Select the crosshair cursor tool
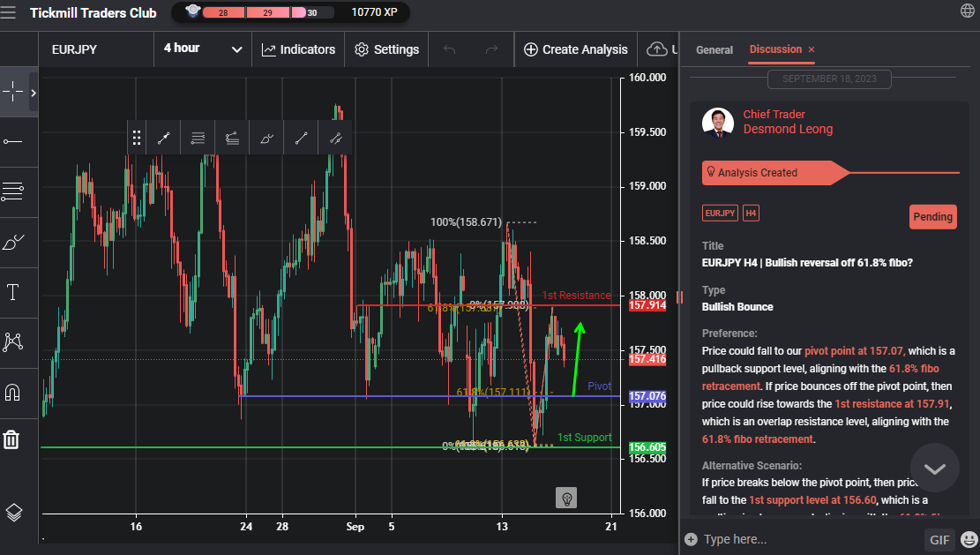980x555 pixels. pos(12,92)
